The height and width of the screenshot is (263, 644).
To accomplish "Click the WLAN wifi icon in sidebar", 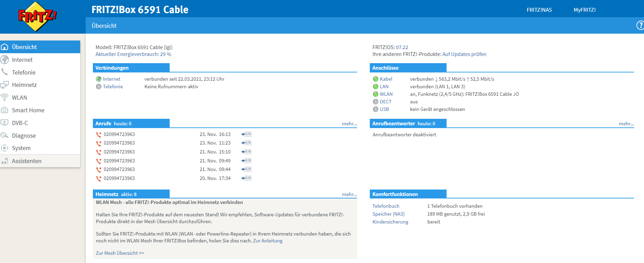I will point(4,97).
